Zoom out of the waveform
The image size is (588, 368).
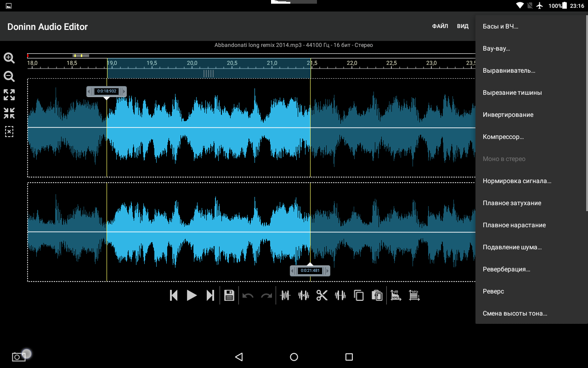9,76
